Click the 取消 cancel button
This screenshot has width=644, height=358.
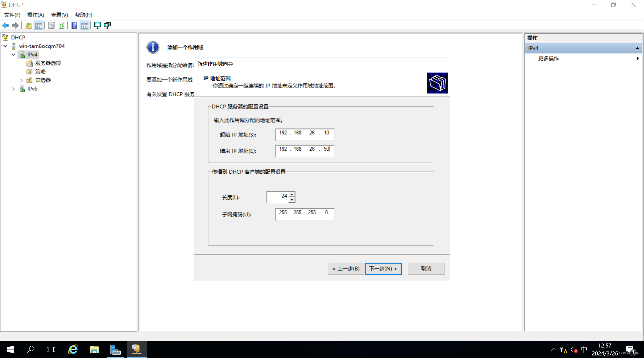(x=426, y=269)
